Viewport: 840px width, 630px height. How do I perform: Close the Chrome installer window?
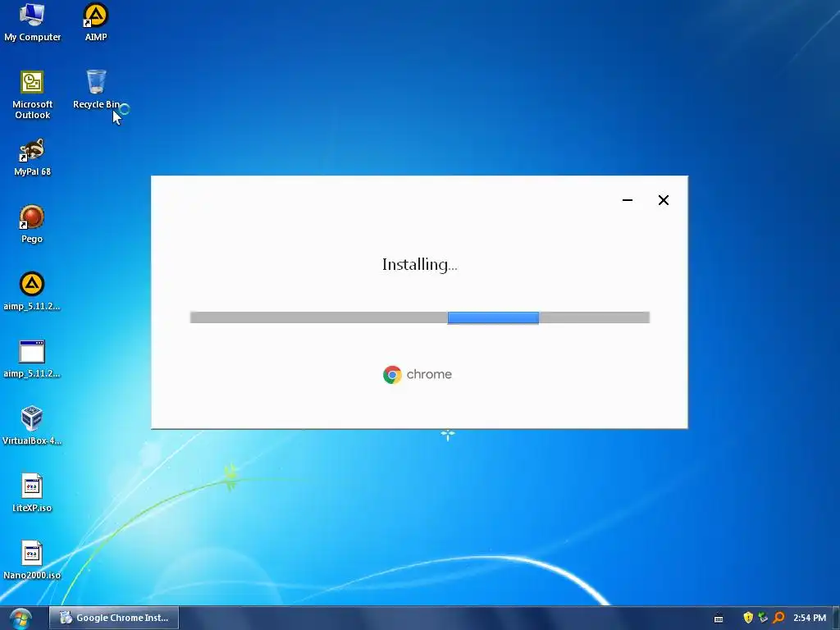[663, 200]
